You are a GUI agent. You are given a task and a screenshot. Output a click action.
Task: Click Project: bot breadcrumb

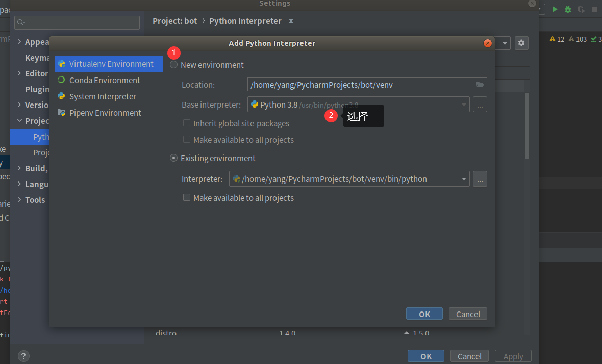(x=174, y=21)
